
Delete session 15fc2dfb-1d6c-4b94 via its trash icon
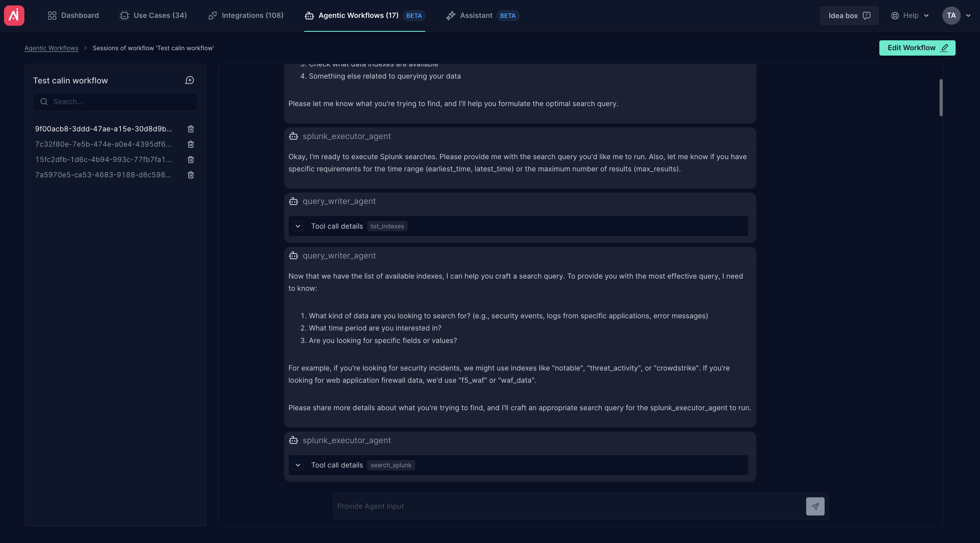click(191, 159)
